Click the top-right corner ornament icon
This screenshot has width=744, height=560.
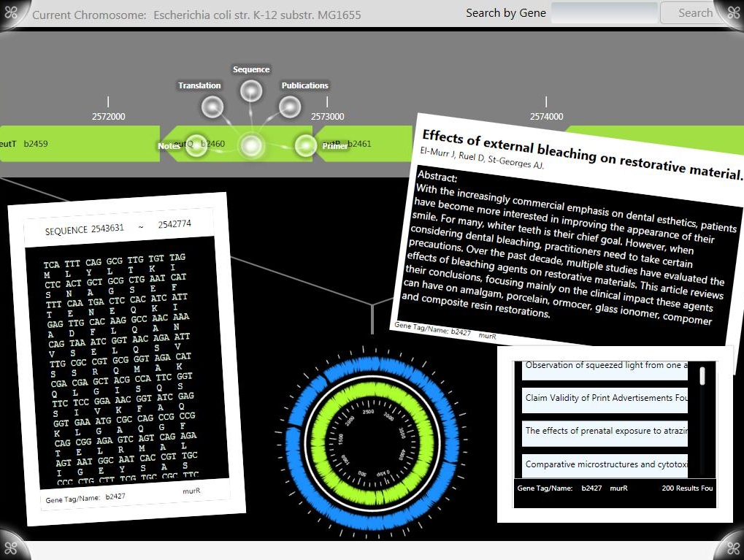734,12
